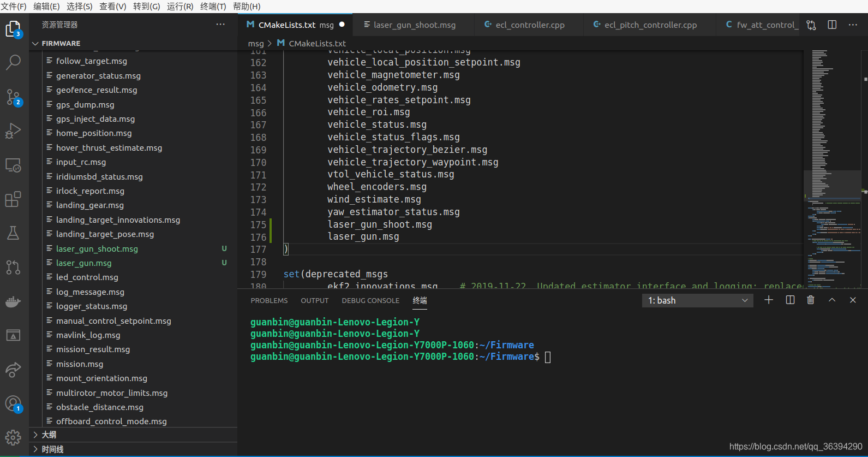This screenshot has width=868, height=457.
Task: Open the Testing flask icon
Action: [13, 233]
